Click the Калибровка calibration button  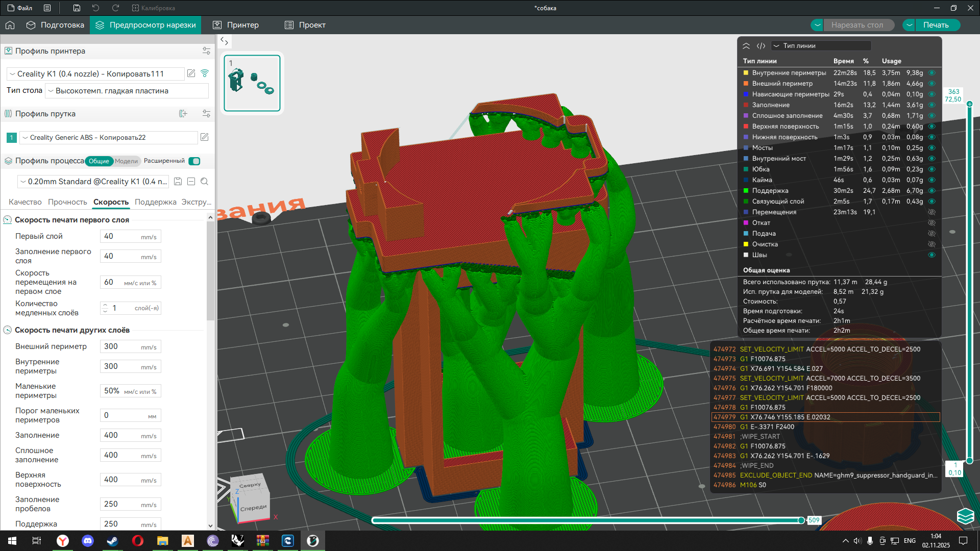tap(153, 8)
